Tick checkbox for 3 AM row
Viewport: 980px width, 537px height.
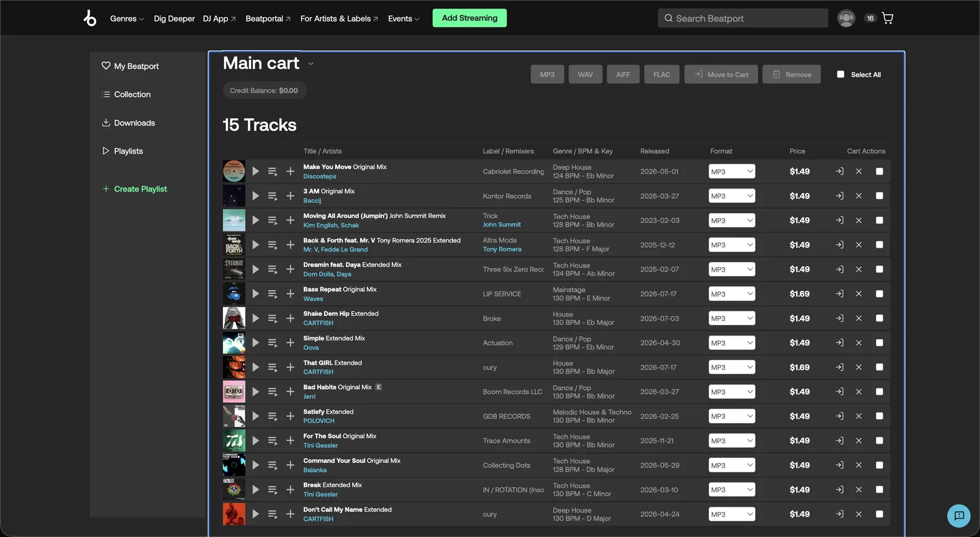(880, 196)
